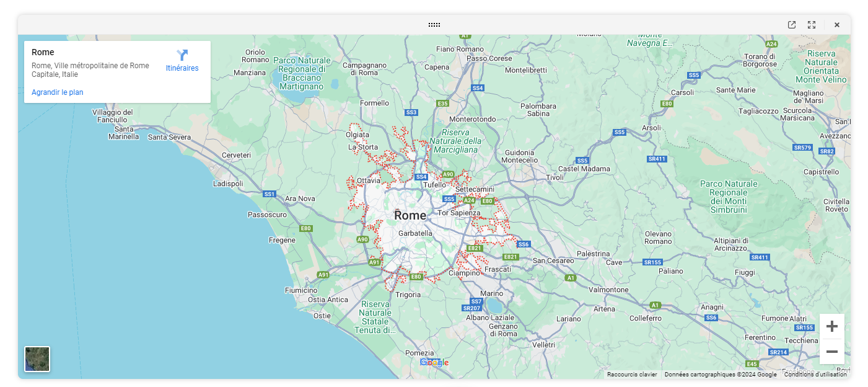Click the SS1 road shield near Ladispoli
The width and height of the screenshot is (868, 387).
[x=269, y=194]
